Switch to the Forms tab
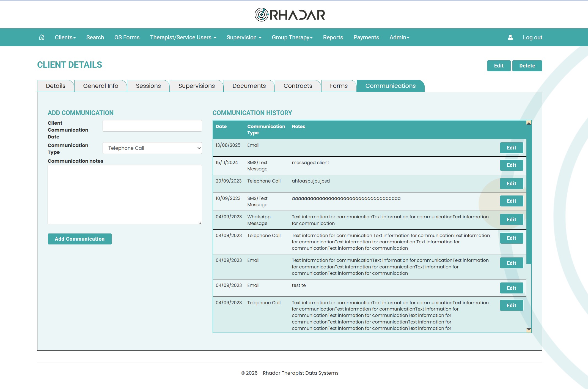 point(339,86)
